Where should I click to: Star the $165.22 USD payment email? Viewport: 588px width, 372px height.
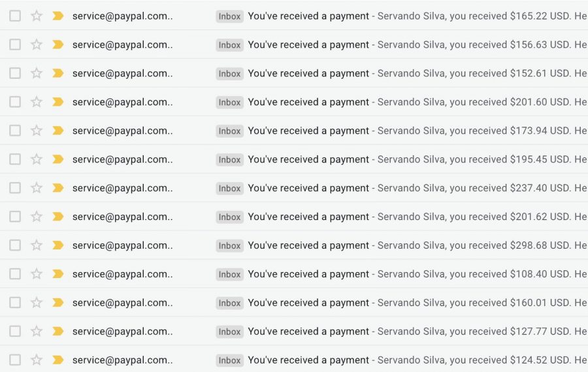click(37, 16)
